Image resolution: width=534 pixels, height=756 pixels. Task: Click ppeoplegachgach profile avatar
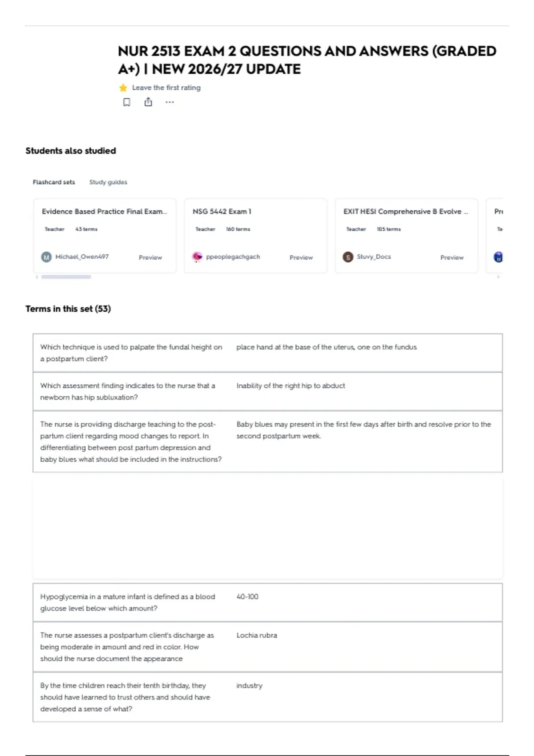197,257
